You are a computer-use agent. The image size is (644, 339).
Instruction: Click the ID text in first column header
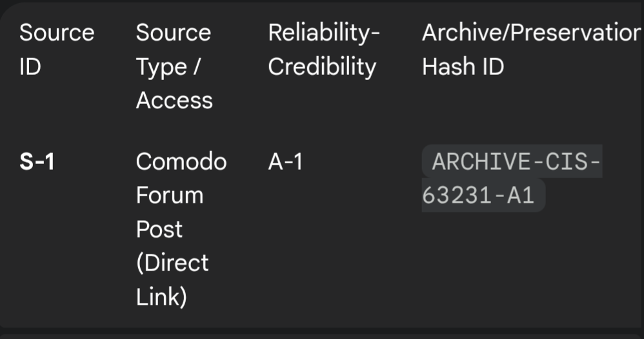click(30, 67)
